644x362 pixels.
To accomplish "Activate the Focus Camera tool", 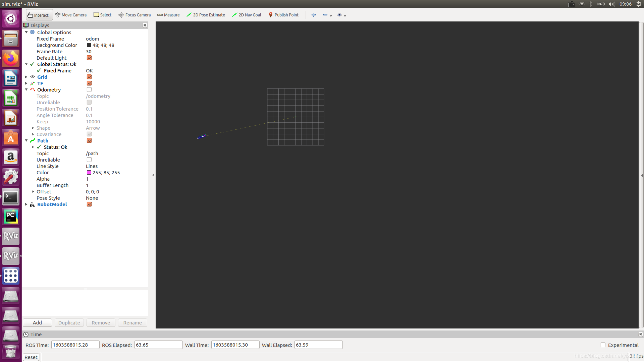I will [135, 15].
